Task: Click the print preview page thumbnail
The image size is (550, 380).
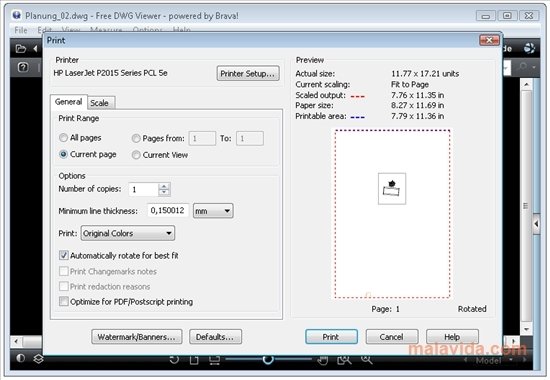Action: click(392, 214)
